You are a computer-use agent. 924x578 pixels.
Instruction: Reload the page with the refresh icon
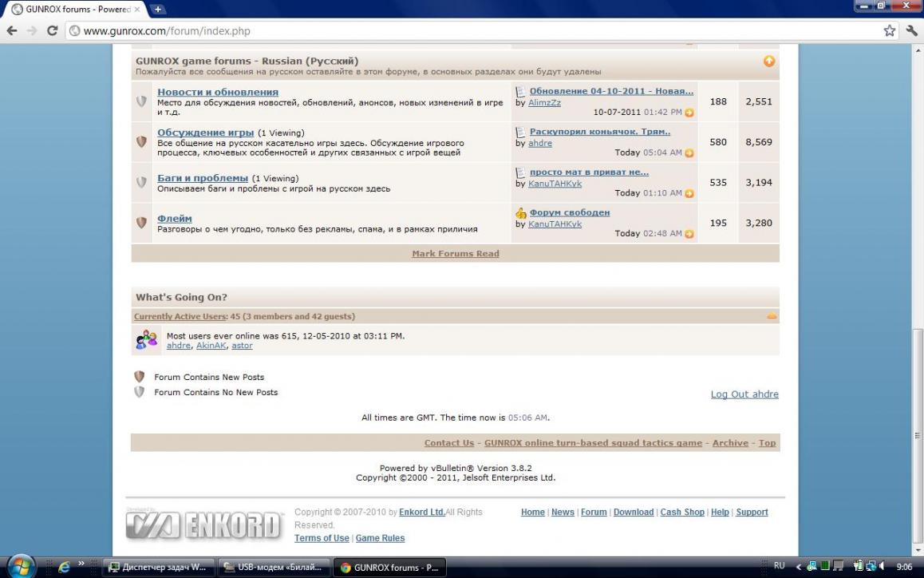point(53,30)
